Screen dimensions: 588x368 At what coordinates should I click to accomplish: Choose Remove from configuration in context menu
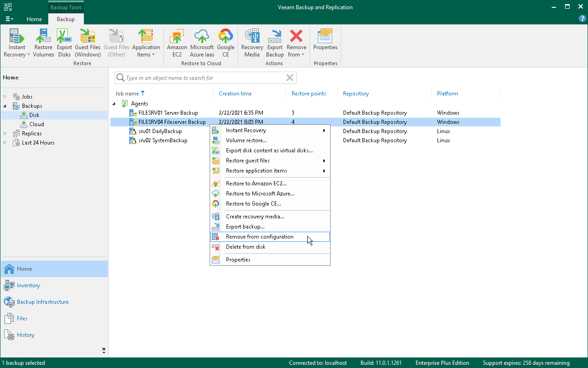pyautogui.click(x=260, y=237)
